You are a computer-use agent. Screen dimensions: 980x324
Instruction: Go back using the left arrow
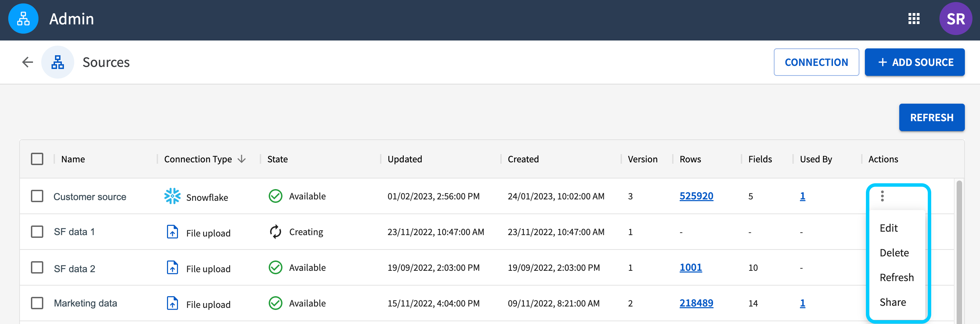[x=28, y=62]
